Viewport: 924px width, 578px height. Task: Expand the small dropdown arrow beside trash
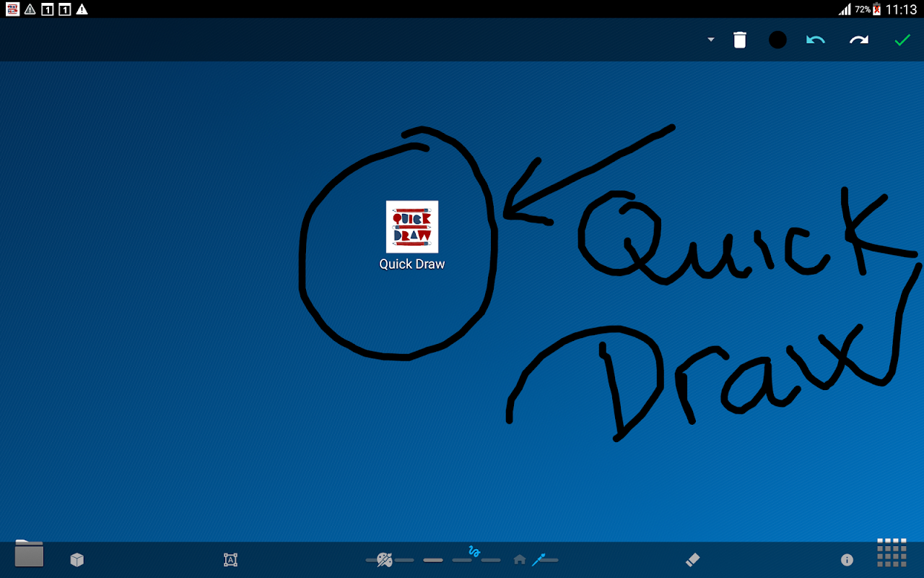711,40
